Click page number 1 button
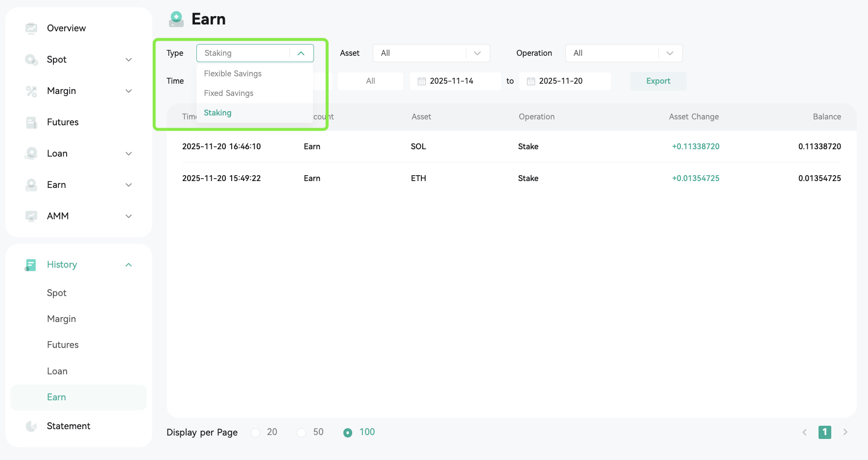Screen dimensions: 868x460 point(825,432)
